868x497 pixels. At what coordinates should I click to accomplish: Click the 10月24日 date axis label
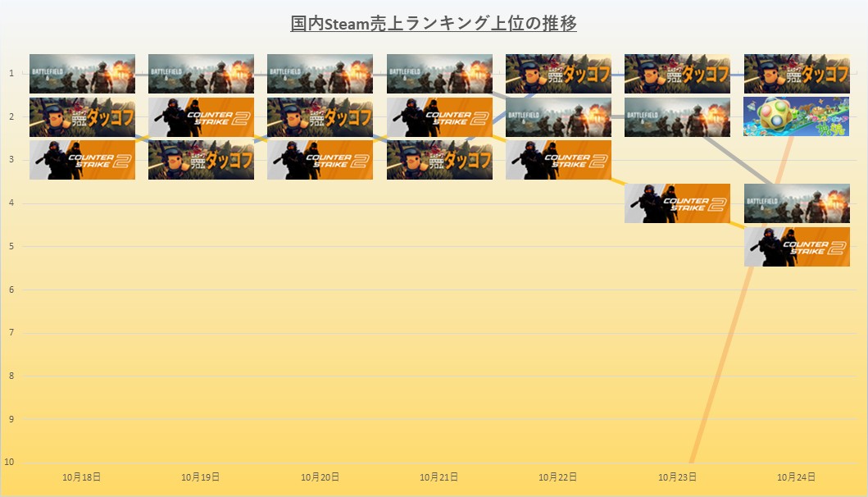point(796,476)
